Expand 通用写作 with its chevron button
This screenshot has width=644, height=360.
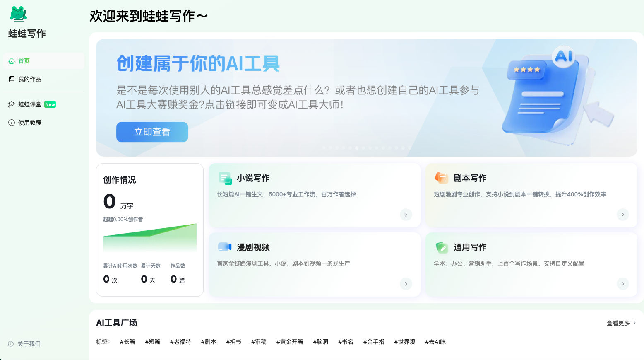pyautogui.click(x=622, y=284)
